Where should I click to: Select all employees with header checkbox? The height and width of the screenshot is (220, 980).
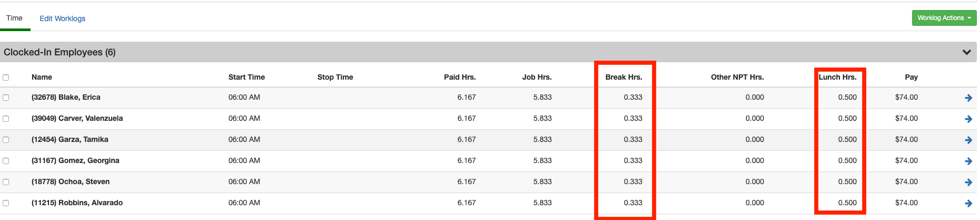(6, 78)
